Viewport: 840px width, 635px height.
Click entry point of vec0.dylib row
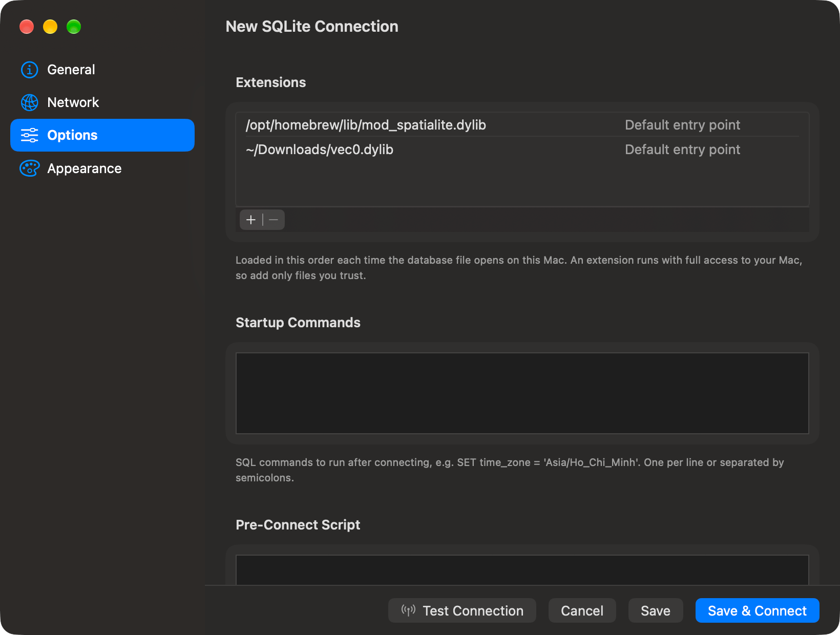pyautogui.click(x=682, y=150)
